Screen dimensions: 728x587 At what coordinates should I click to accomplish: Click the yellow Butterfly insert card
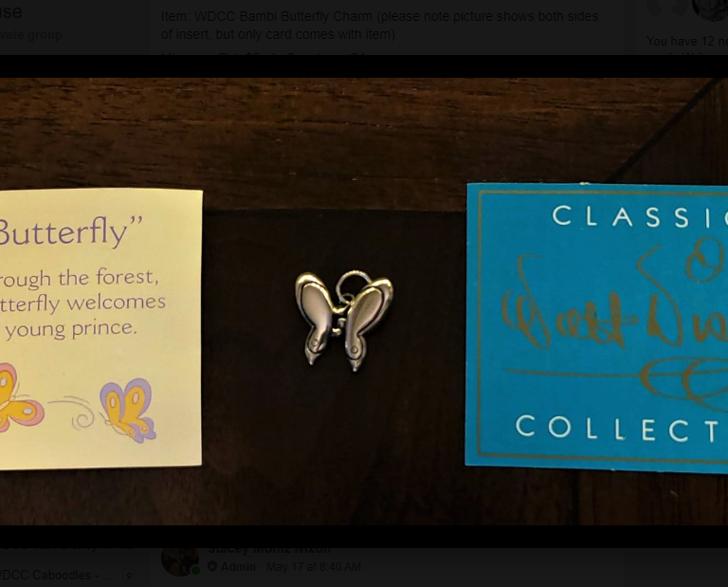[100, 329]
